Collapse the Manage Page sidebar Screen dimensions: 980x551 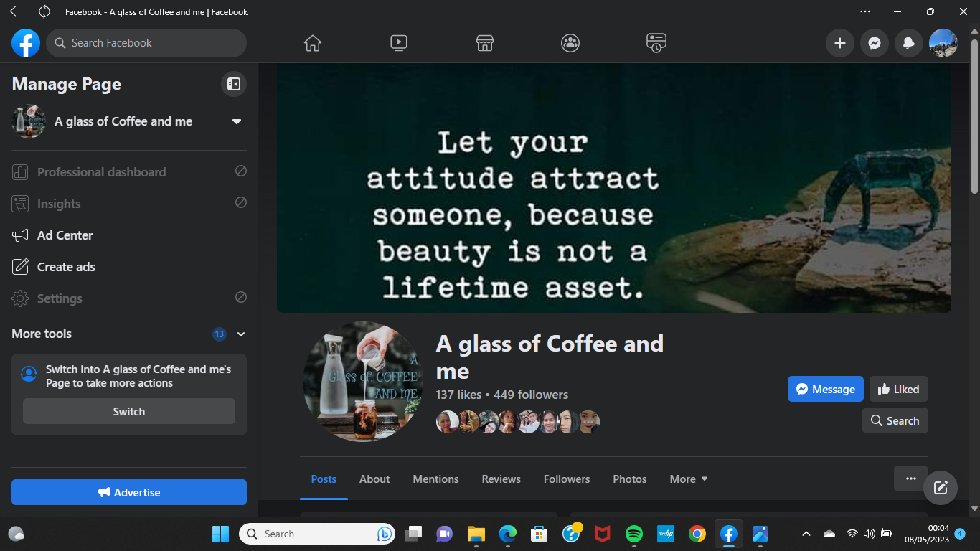point(233,84)
